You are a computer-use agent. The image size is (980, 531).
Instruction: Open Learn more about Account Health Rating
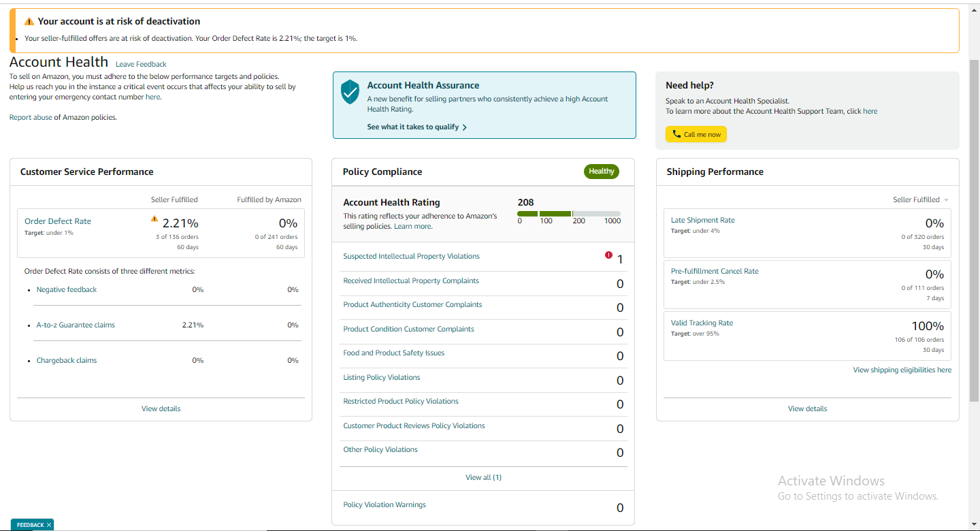point(412,226)
